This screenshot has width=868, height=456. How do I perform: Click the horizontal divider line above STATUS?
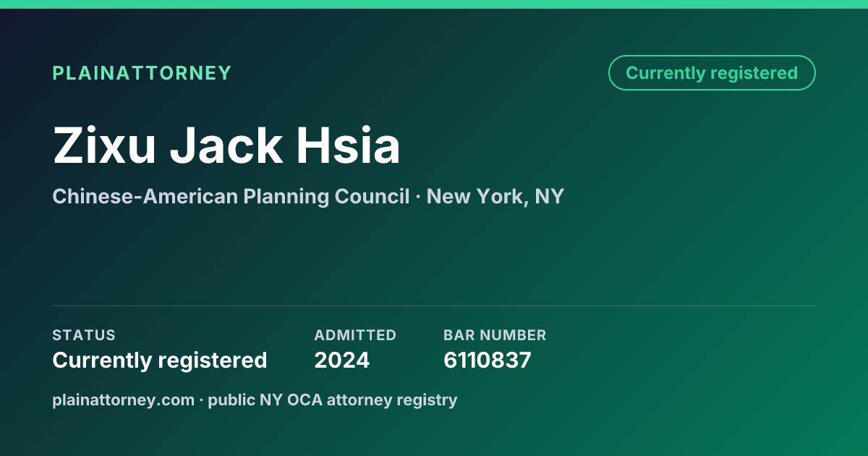click(434, 305)
